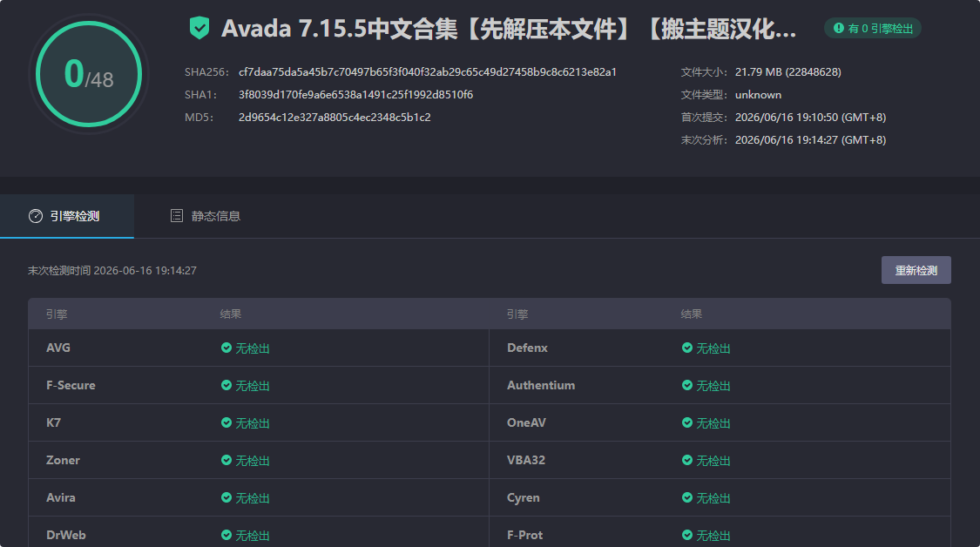Click the green check icon in the Defenx row
This screenshot has width=980, height=547.
tap(687, 348)
